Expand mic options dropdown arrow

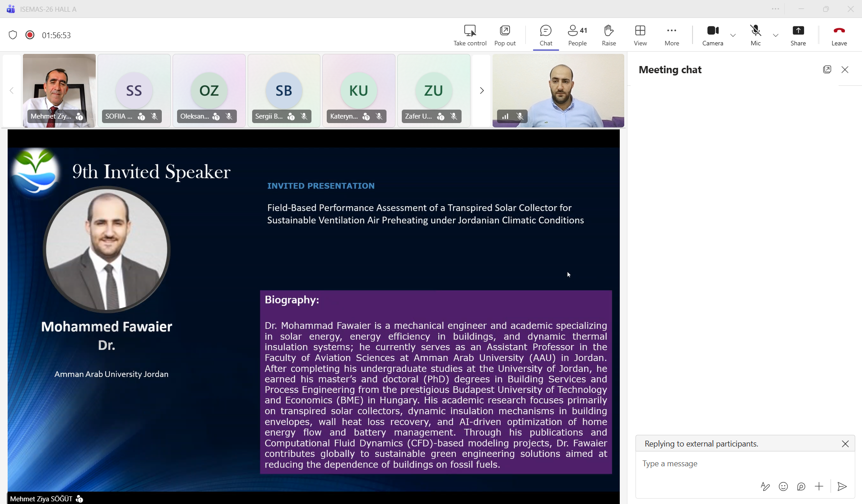(776, 35)
